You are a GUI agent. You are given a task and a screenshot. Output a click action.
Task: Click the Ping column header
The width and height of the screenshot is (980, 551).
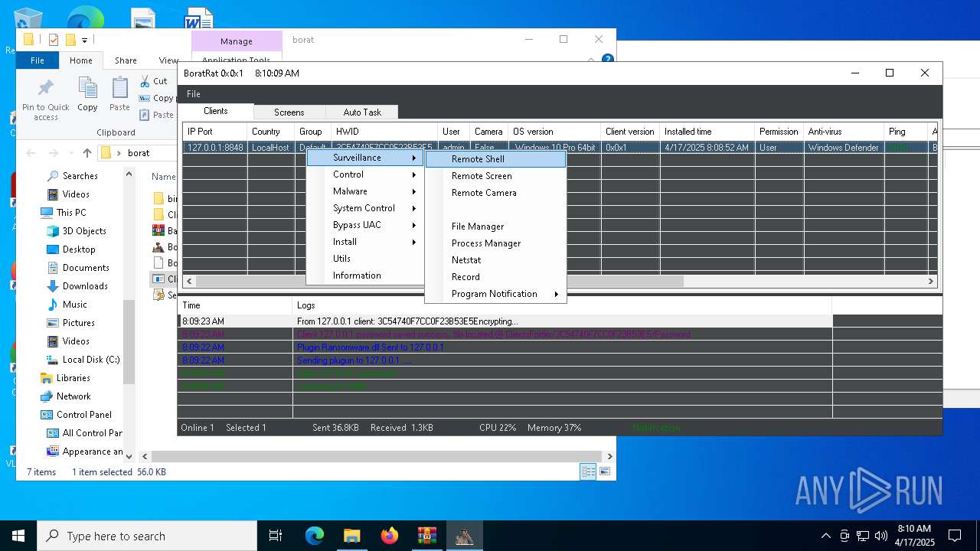click(x=906, y=132)
